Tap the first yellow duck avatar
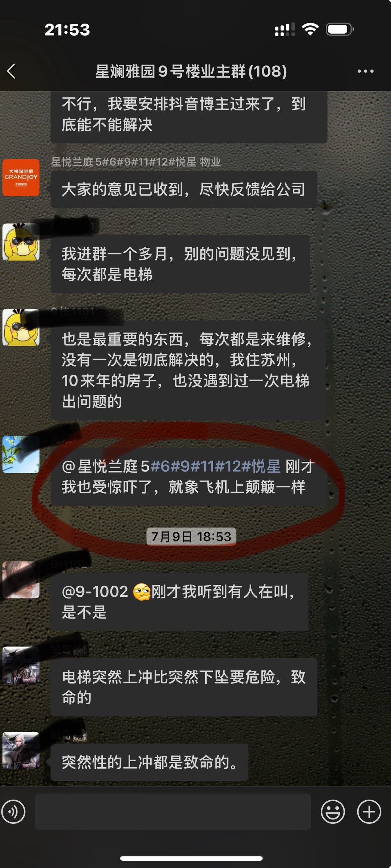 pyautogui.click(x=21, y=242)
